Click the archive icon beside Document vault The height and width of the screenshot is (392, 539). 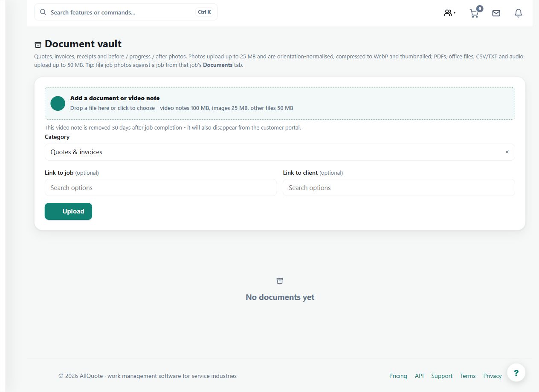tap(38, 45)
